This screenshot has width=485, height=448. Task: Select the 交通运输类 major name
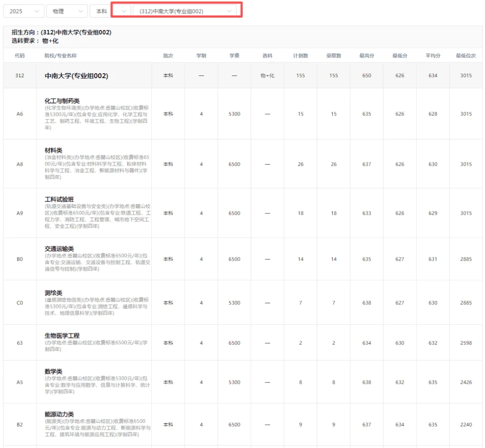(x=59, y=249)
